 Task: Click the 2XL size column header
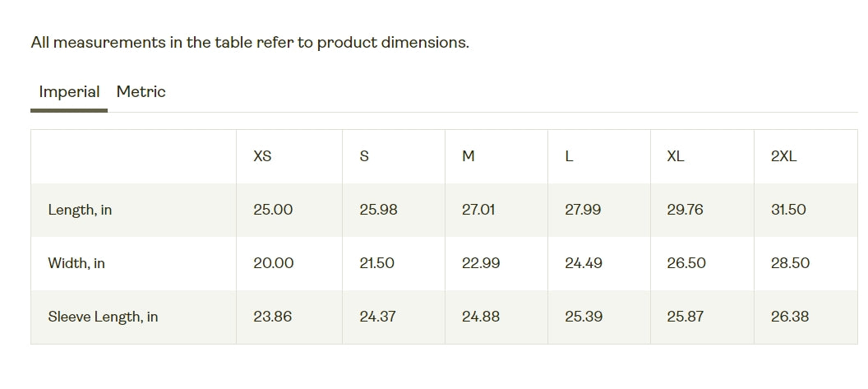pos(784,157)
